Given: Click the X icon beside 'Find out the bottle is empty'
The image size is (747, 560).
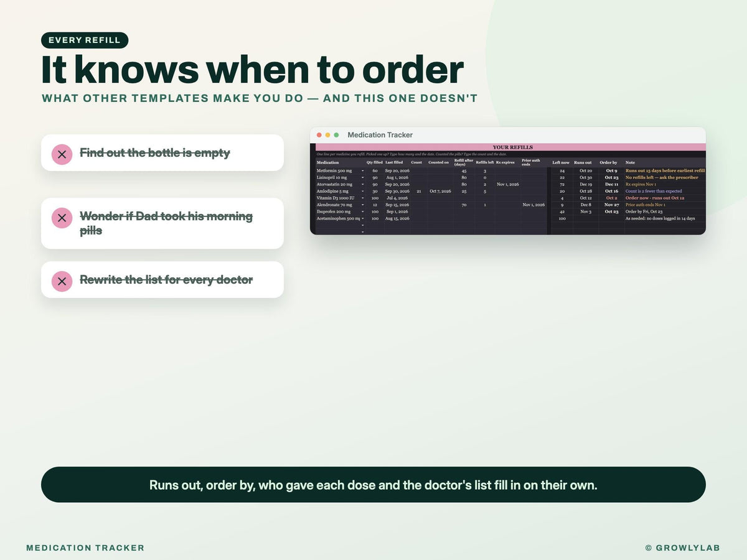Looking at the screenshot, I should [62, 153].
